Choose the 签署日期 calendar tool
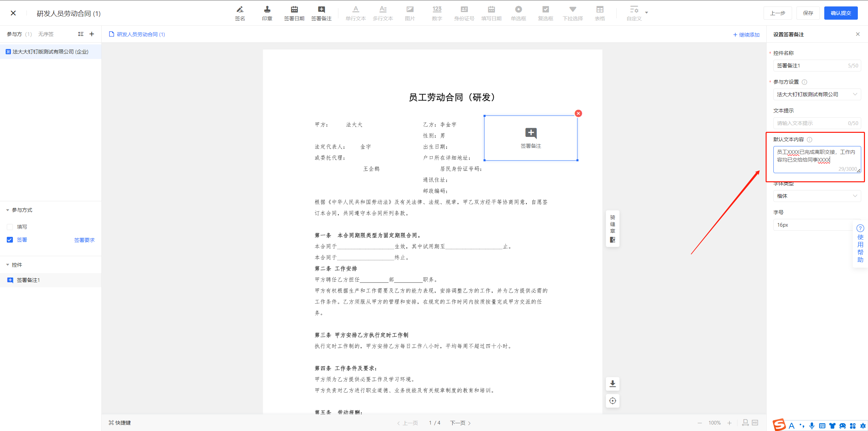The width and height of the screenshot is (868, 431). click(294, 13)
